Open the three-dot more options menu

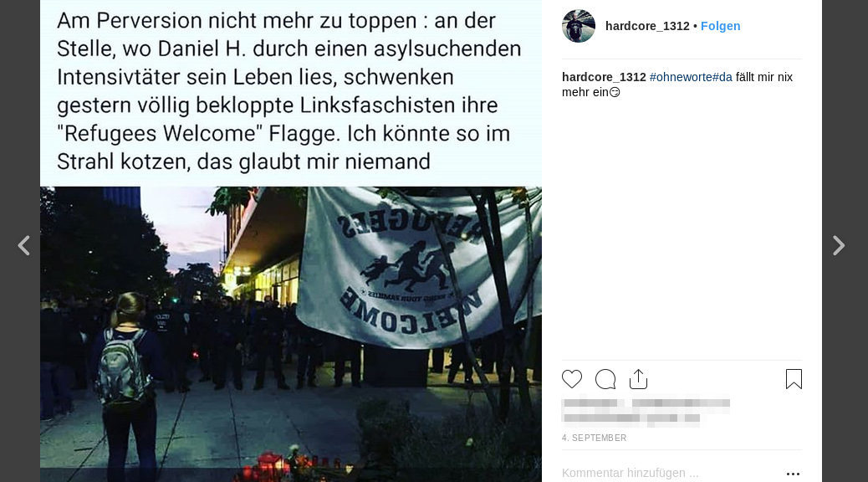point(793,474)
